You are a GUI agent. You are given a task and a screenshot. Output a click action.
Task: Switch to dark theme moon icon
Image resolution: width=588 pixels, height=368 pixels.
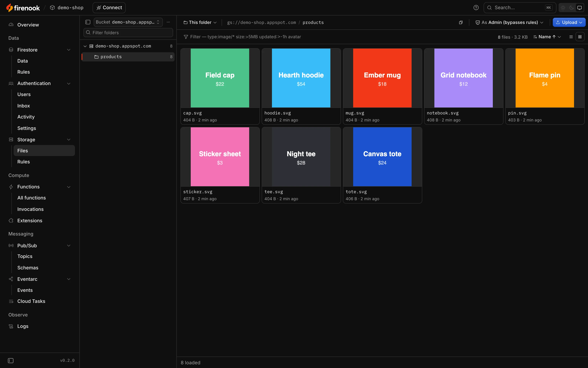(x=571, y=8)
